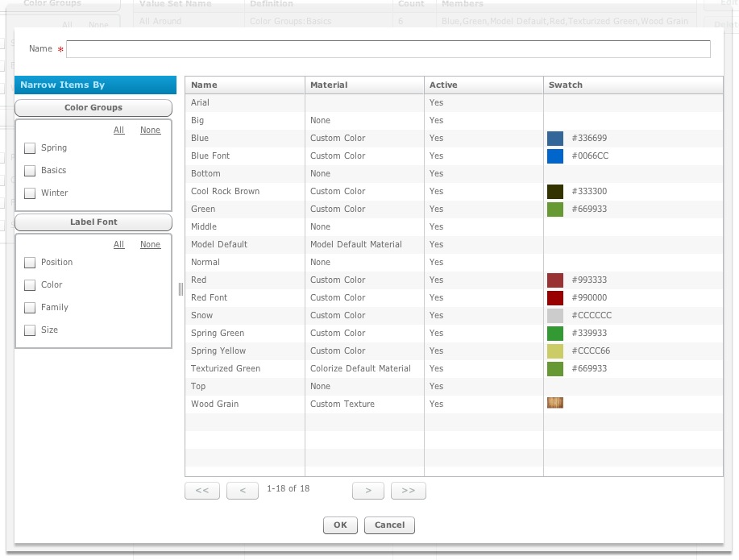Collapse the Label Font filter section
The image size is (739, 560).
pos(93,222)
